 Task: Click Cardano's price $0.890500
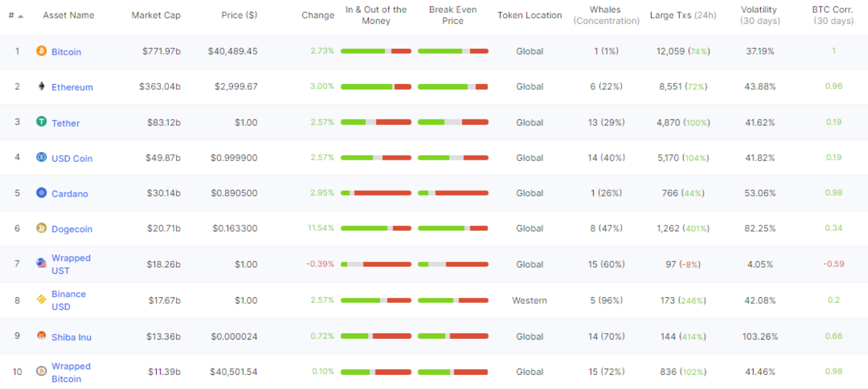[x=234, y=193]
